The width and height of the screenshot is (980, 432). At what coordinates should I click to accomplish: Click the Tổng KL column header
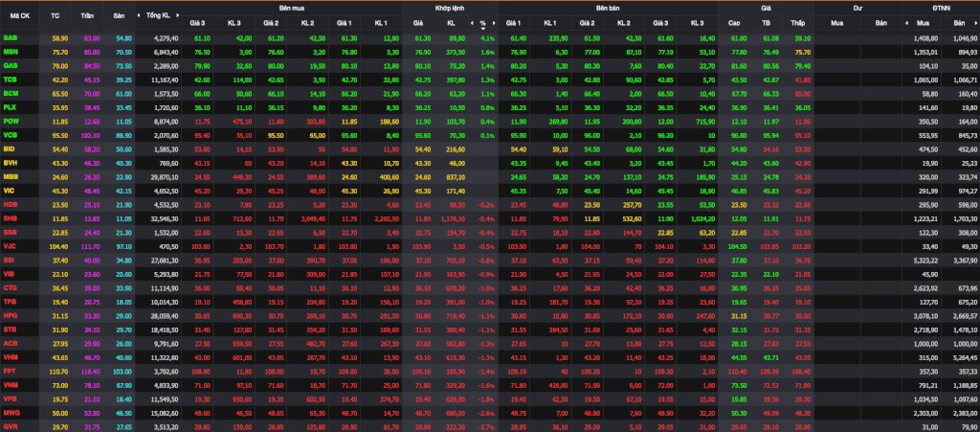point(158,15)
